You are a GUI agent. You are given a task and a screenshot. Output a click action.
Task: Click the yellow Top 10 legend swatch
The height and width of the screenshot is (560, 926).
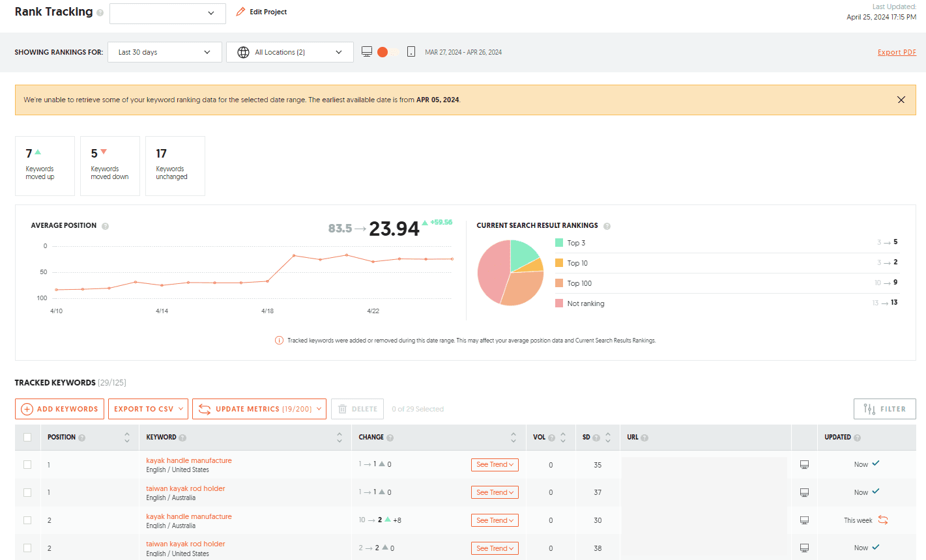[559, 262]
